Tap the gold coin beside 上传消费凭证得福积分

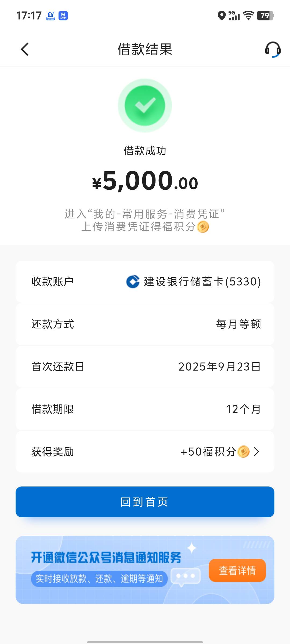tap(203, 227)
